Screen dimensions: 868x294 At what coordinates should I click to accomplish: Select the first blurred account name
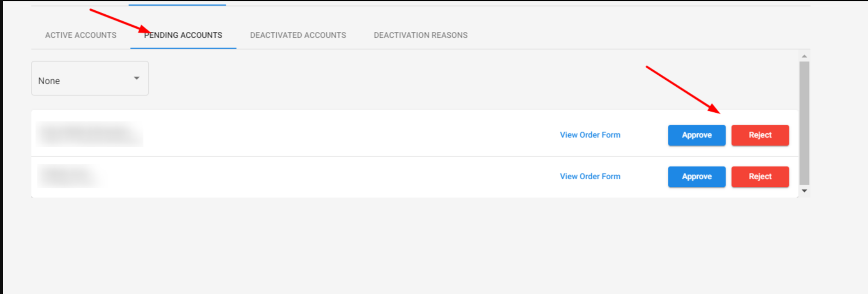(x=89, y=134)
